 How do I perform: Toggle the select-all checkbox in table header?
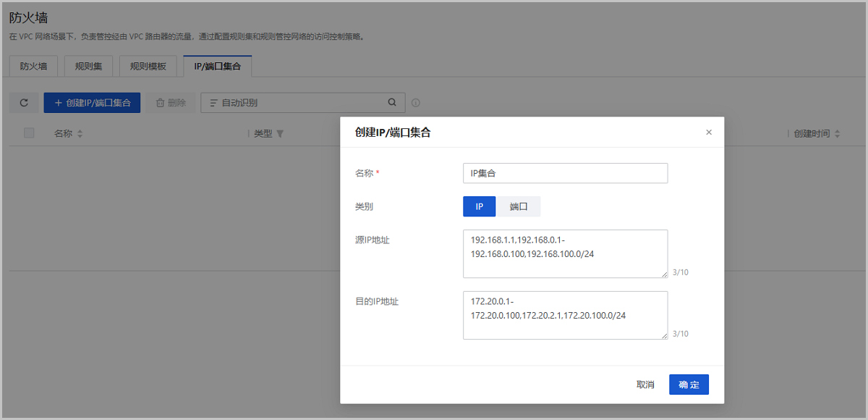[x=30, y=133]
